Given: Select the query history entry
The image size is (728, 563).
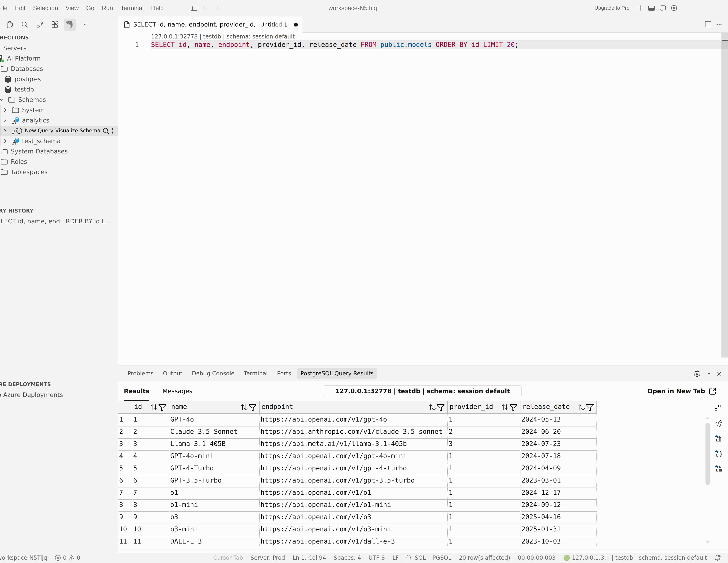Looking at the screenshot, I should coord(56,221).
